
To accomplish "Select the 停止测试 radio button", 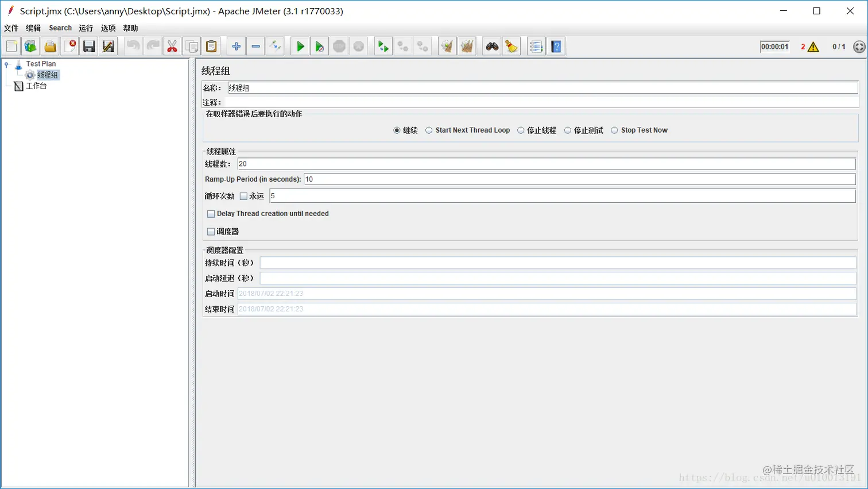I will click(568, 130).
